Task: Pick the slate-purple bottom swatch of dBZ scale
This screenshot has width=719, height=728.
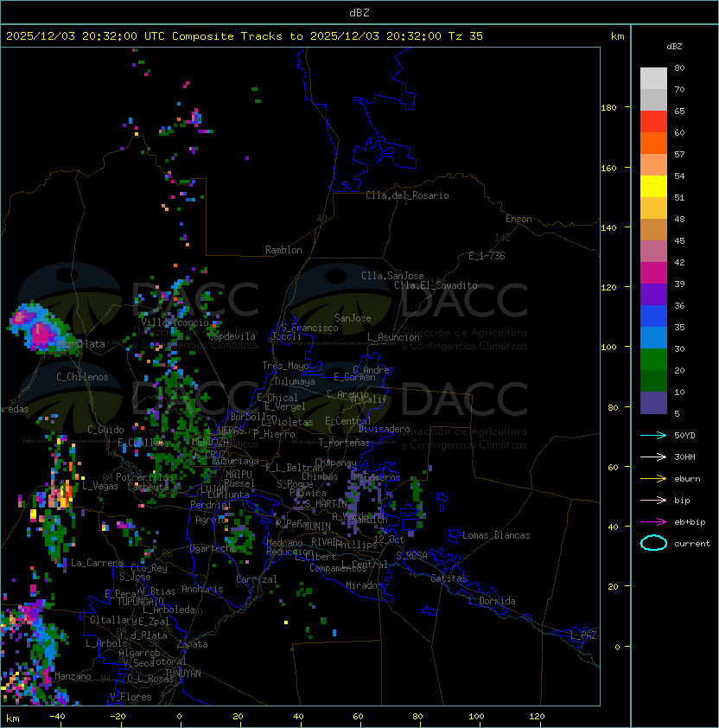Action: [653, 403]
